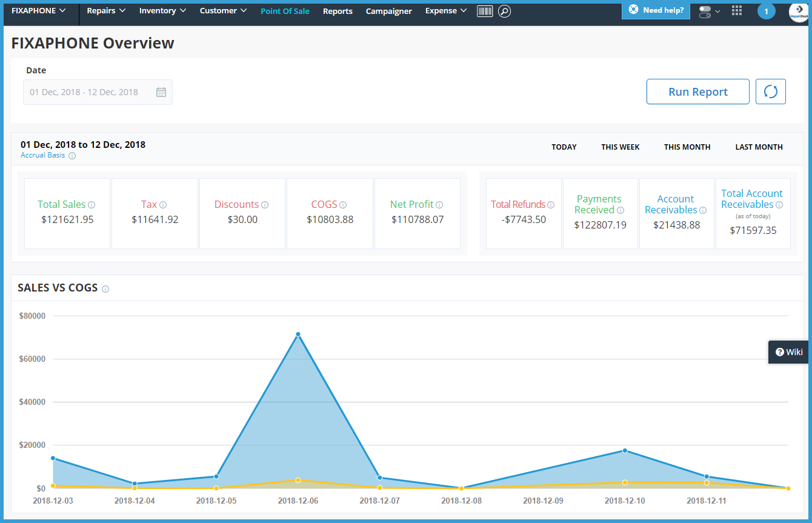812x523 pixels.
Task: Click the Run Report button
Action: click(698, 92)
